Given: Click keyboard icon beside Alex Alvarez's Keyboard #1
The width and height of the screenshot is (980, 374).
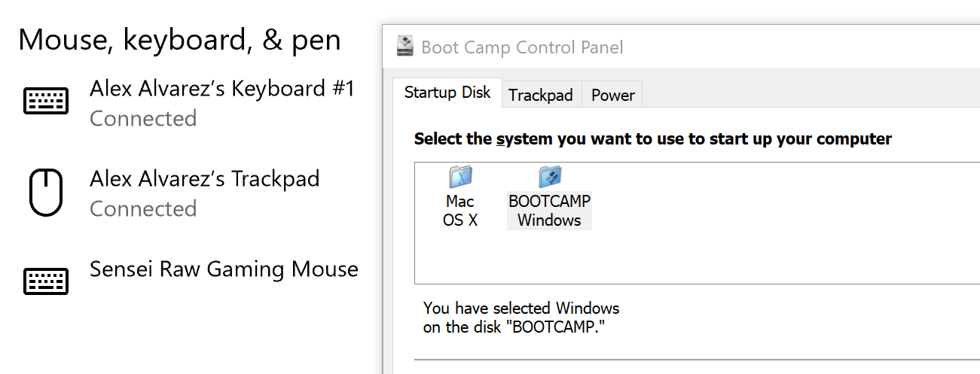Looking at the screenshot, I should [46, 101].
